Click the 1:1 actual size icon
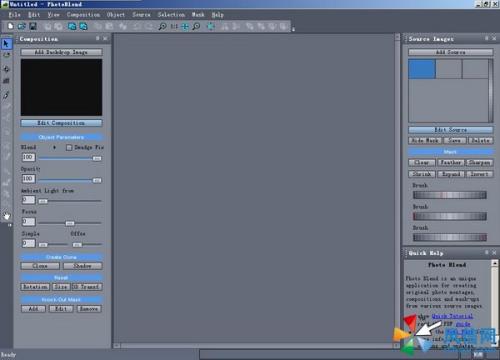The image size is (500, 360). (174, 26)
